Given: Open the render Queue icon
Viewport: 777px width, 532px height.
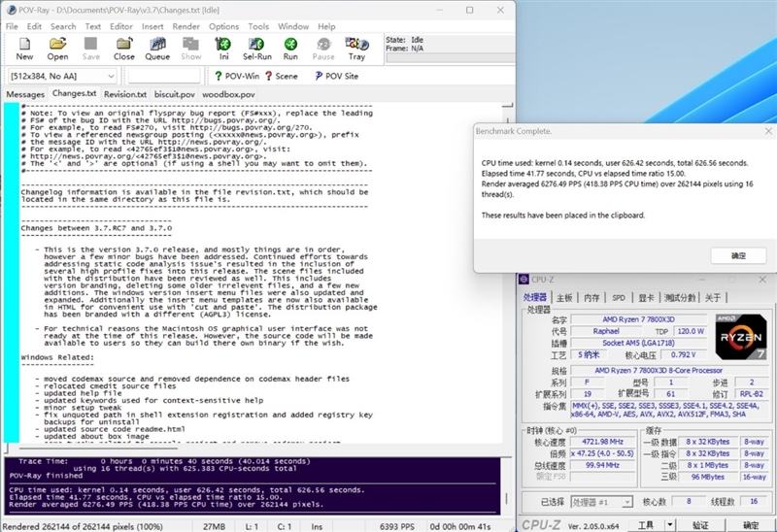Looking at the screenshot, I should [x=157, y=49].
